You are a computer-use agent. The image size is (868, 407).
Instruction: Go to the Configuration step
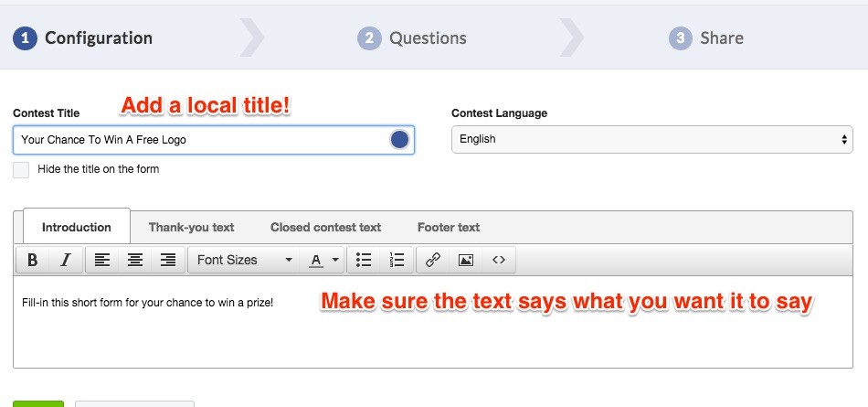point(83,38)
